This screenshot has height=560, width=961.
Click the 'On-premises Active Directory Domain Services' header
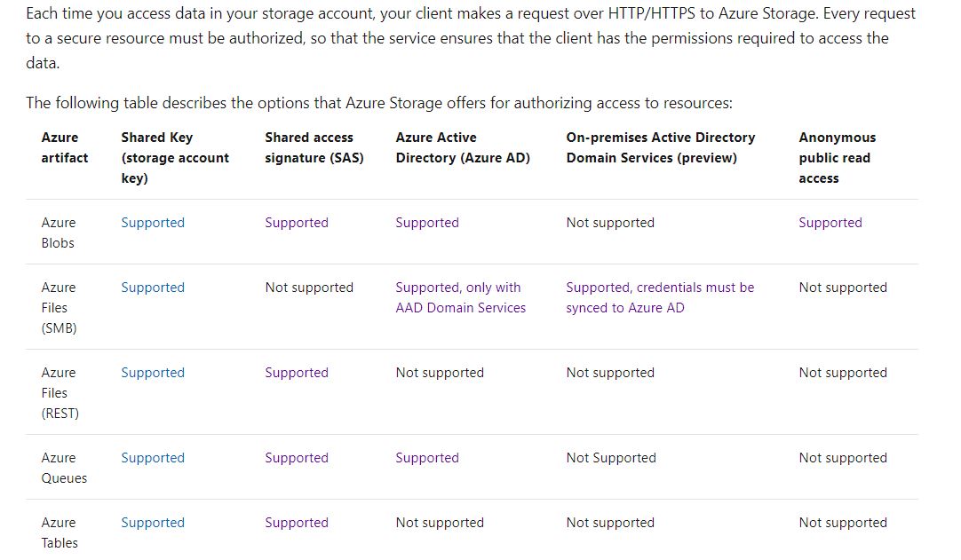661,147
